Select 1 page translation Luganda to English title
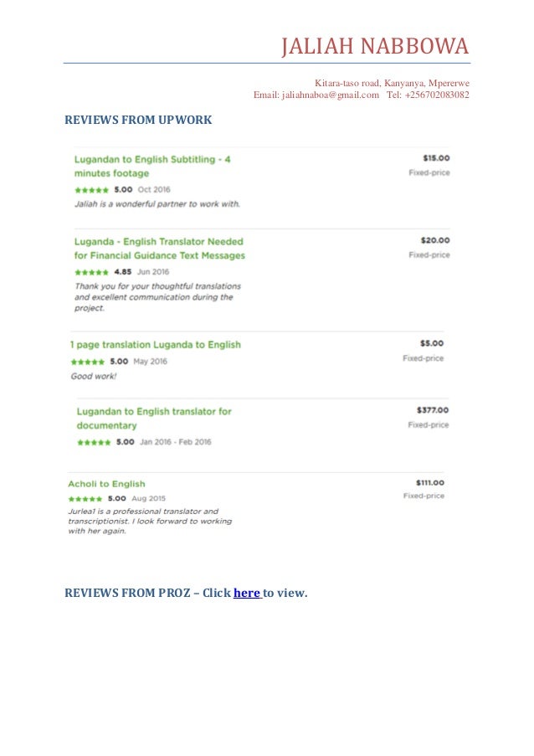The image size is (534, 756). tap(155, 345)
